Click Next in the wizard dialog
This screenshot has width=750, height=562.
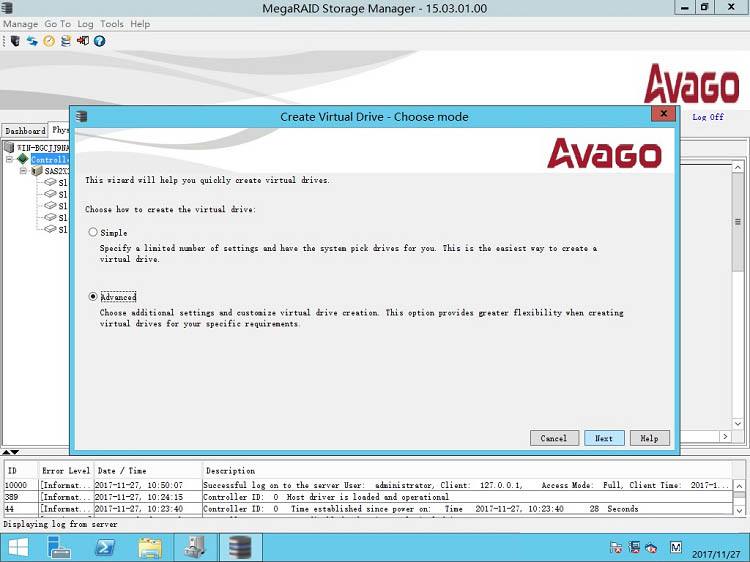pos(604,438)
